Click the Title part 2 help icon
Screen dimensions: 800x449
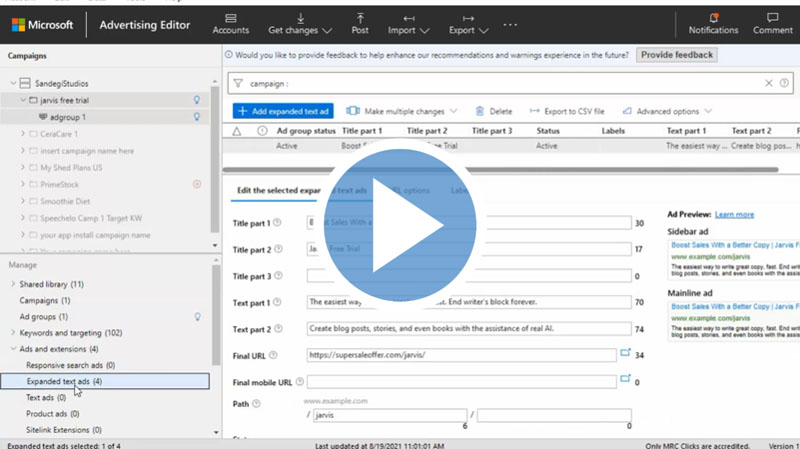(x=279, y=249)
